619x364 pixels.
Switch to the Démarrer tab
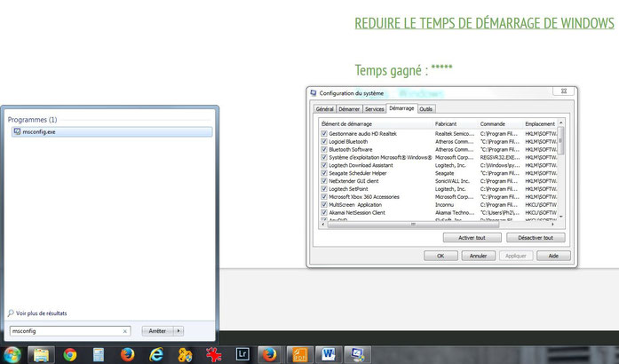click(349, 109)
